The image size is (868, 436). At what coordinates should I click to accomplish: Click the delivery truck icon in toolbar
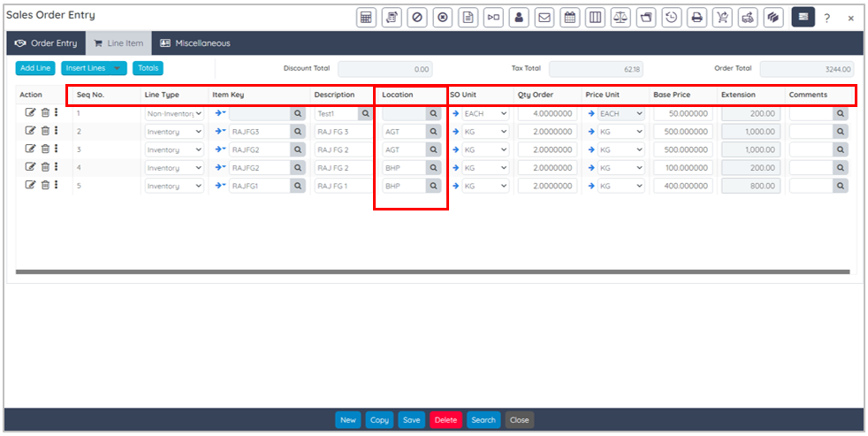(x=749, y=17)
